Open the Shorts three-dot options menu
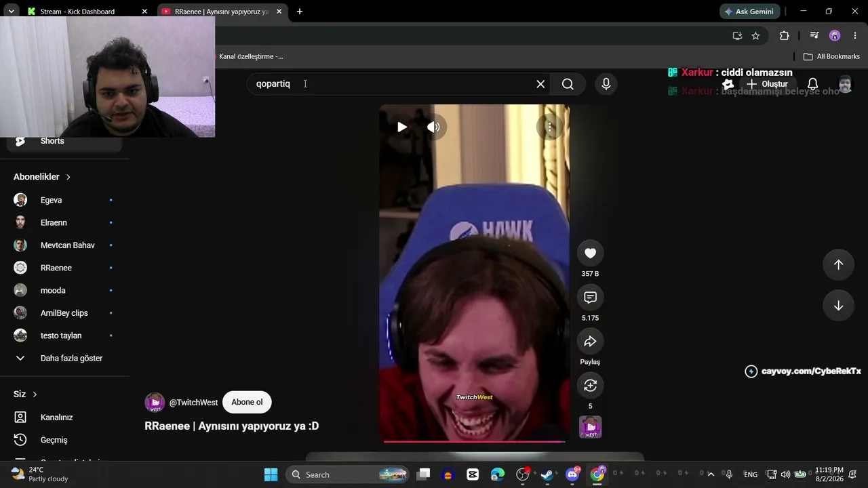 pos(549,127)
